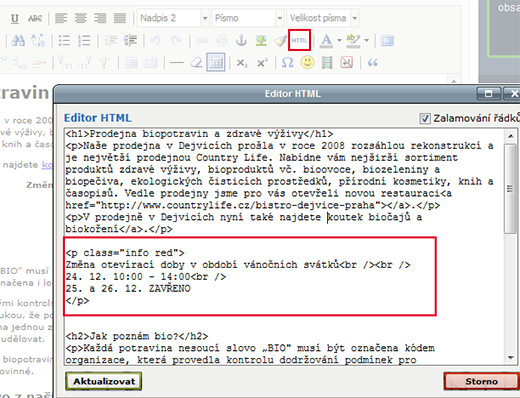The width and height of the screenshot is (520, 398).
Task: Click the '<h1>Prodejna biopotravin a zdravé výživy</h1>' line
Action: click(x=199, y=134)
